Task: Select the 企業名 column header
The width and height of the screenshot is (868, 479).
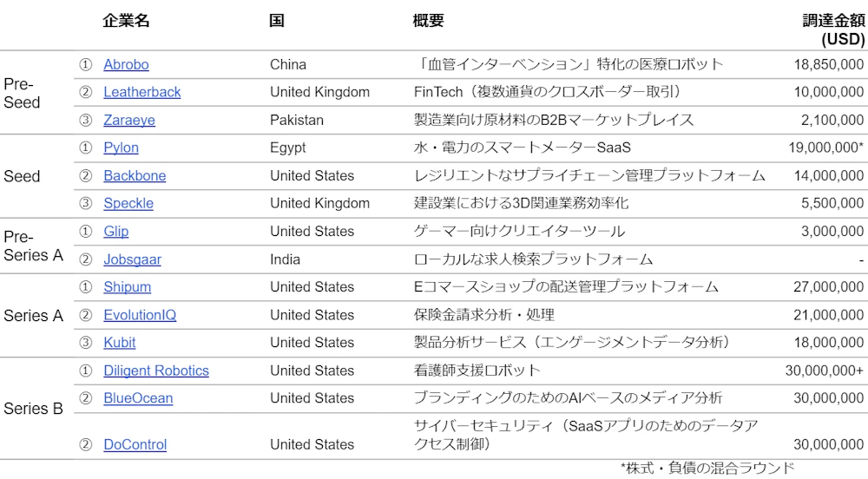Action: pos(126,21)
